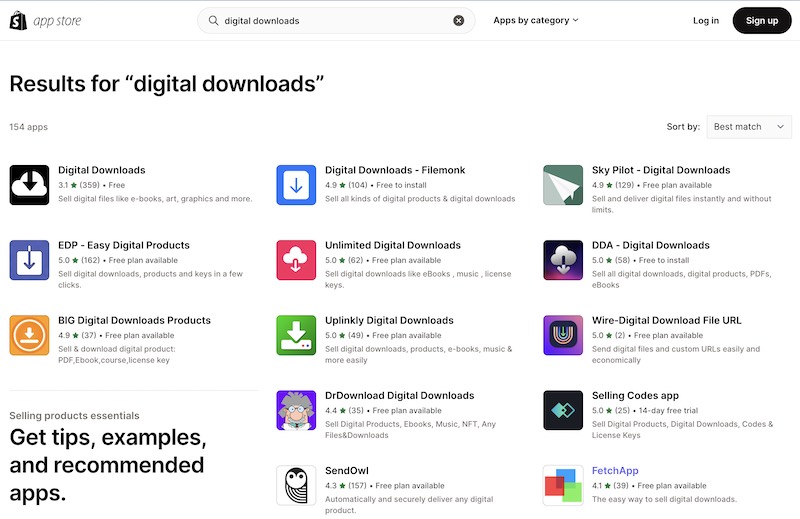This screenshot has height=519, width=800.
Task: Open Selling Codes app title link
Action: coord(635,396)
